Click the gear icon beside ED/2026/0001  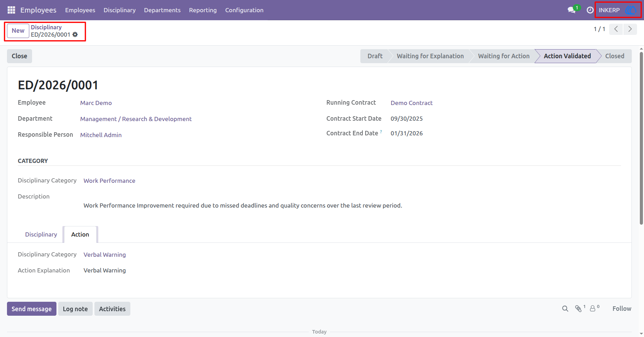click(75, 35)
